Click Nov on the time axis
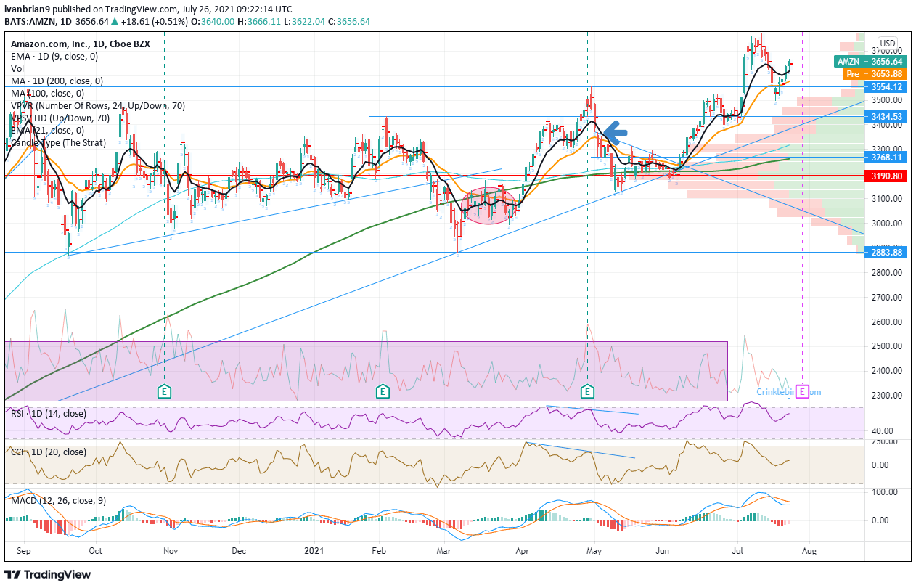 click(x=170, y=552)
